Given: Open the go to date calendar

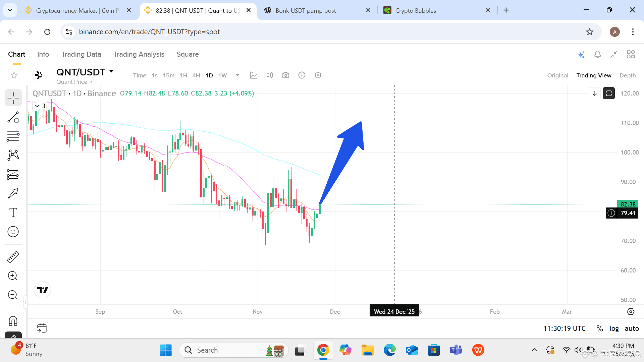Looking at the screenshot, I should tap(42, 328).
